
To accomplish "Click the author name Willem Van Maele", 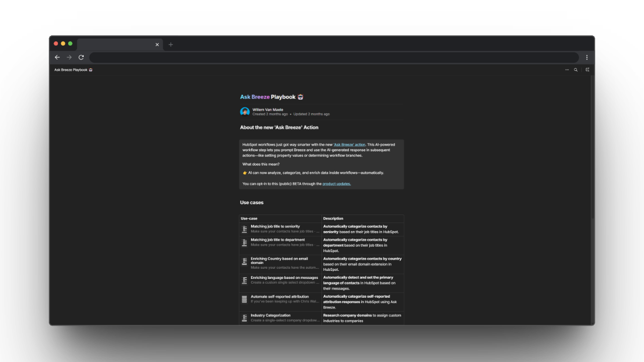I will coord(268,109).
